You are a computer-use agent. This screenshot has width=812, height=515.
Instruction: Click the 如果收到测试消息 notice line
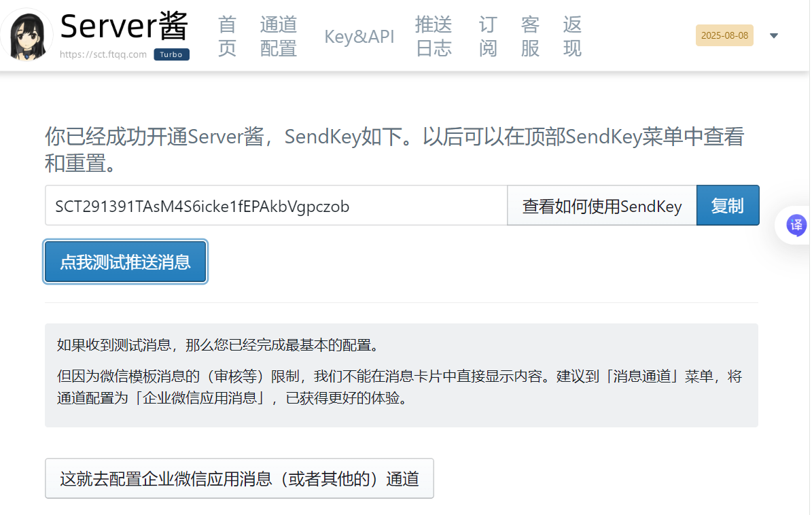pos(218,345)
